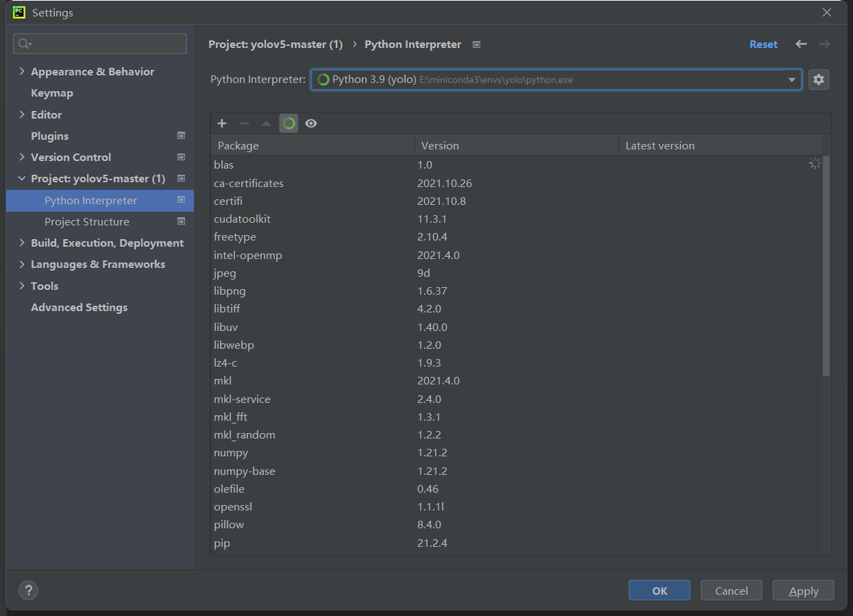Select the openssl package row
This screenshot has width=853, height=616.
coord(517,507)
